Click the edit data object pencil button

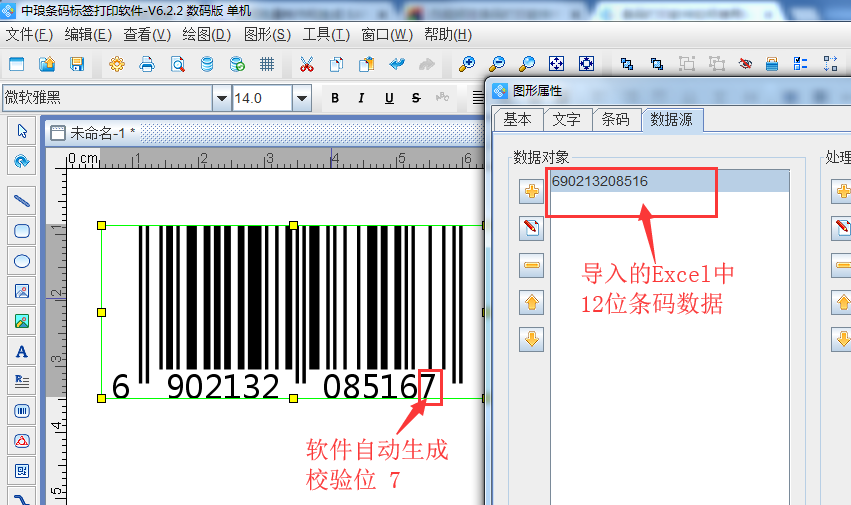pyautogui.click(x=532, y=229)
